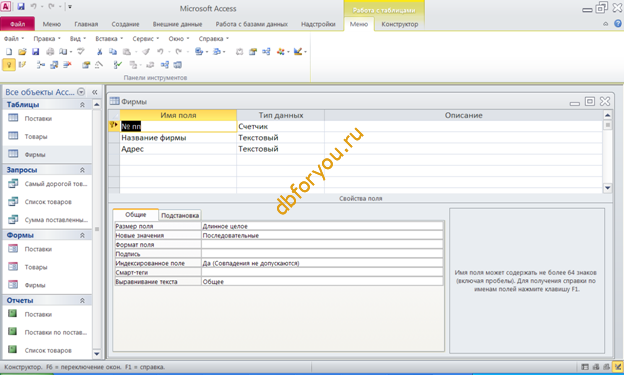Click the New document toolbar icon
Image resolution: width=624 pixels, height=375 pixels.
point(9,52)
